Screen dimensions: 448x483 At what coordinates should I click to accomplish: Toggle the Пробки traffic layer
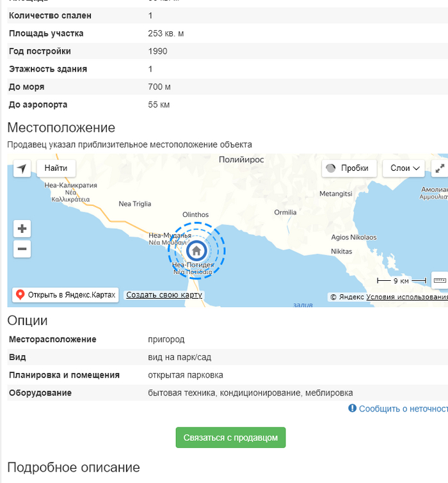tap(348, 168)
